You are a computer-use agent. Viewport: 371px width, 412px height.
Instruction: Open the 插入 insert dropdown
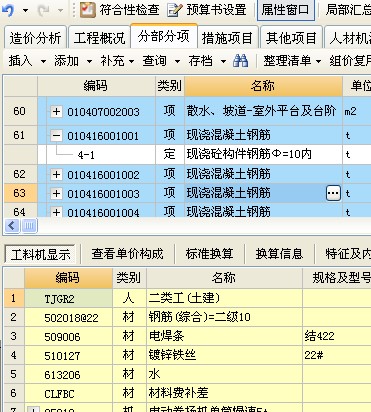pyautogui.click(x=27, y=61)
